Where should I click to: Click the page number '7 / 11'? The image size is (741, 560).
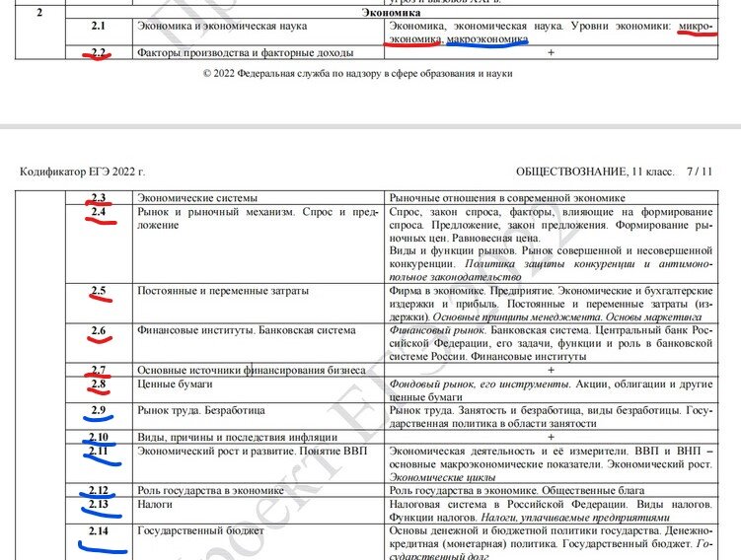click(700, 172)
